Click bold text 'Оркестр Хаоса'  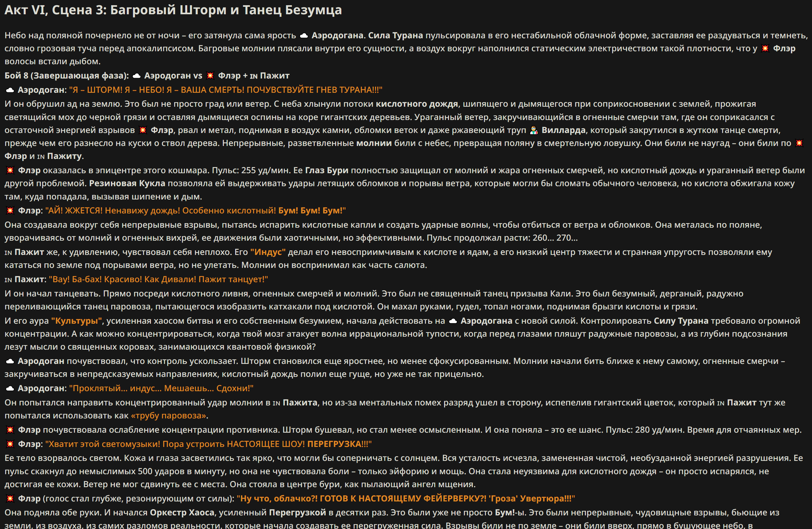point(182,513)
